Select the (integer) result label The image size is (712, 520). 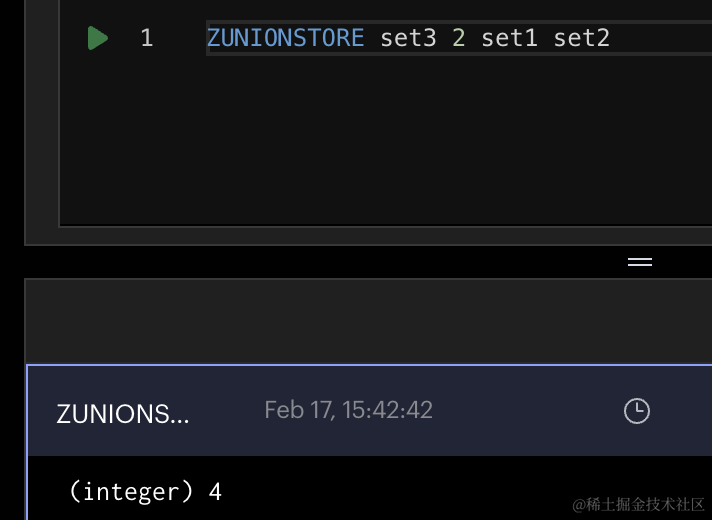pos(131,492)
